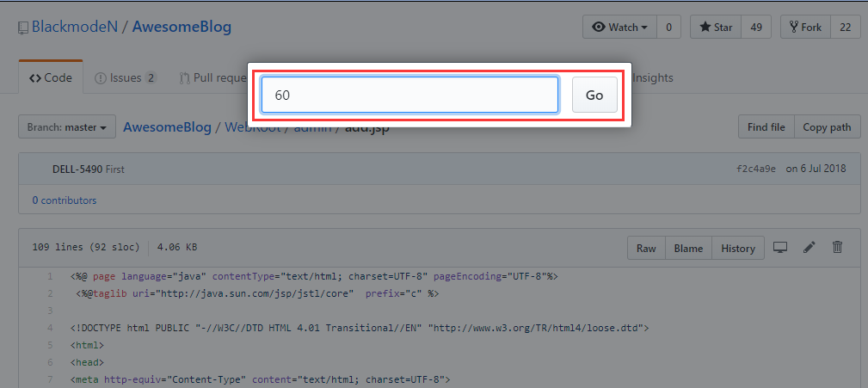Star the repository
Viewport: 868px width, 388px height.
(716, 28)
